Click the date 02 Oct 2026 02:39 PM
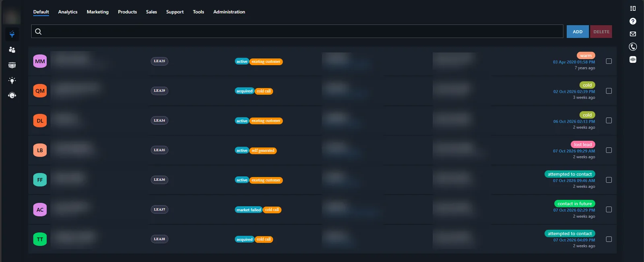Screen dimensions: 644x262 click(x=574, y=92)
